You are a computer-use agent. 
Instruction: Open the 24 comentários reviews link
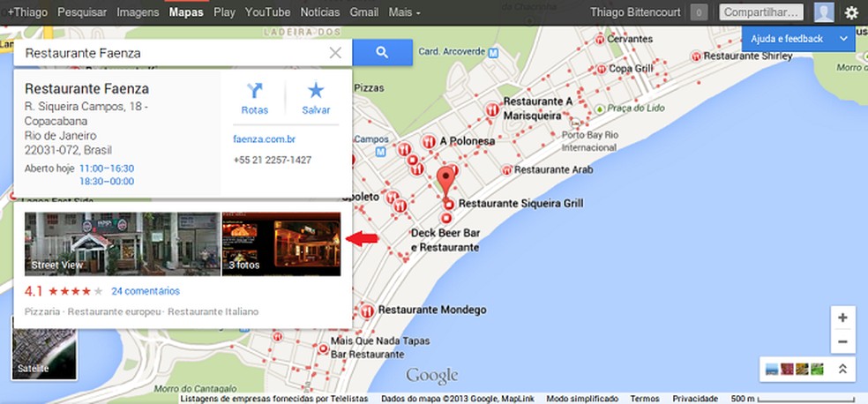tap(146, 291)
